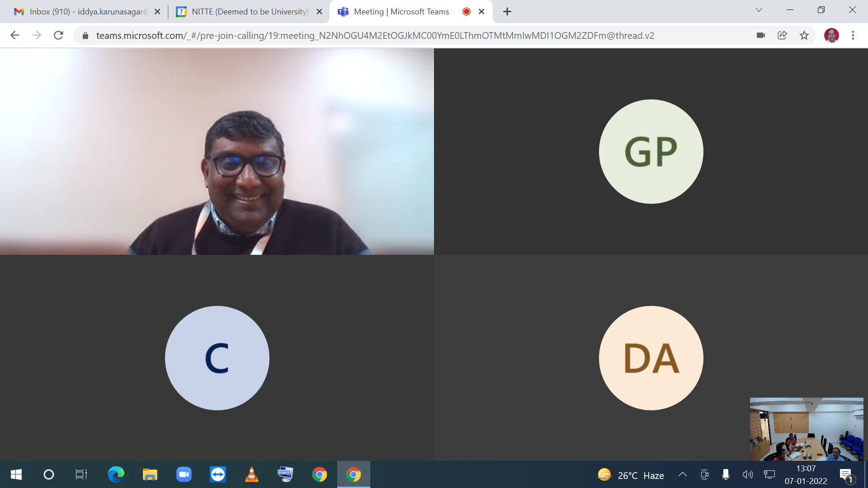868x488 pixels.
Task: Expand the tab search chevron
Action: (759, 10)
